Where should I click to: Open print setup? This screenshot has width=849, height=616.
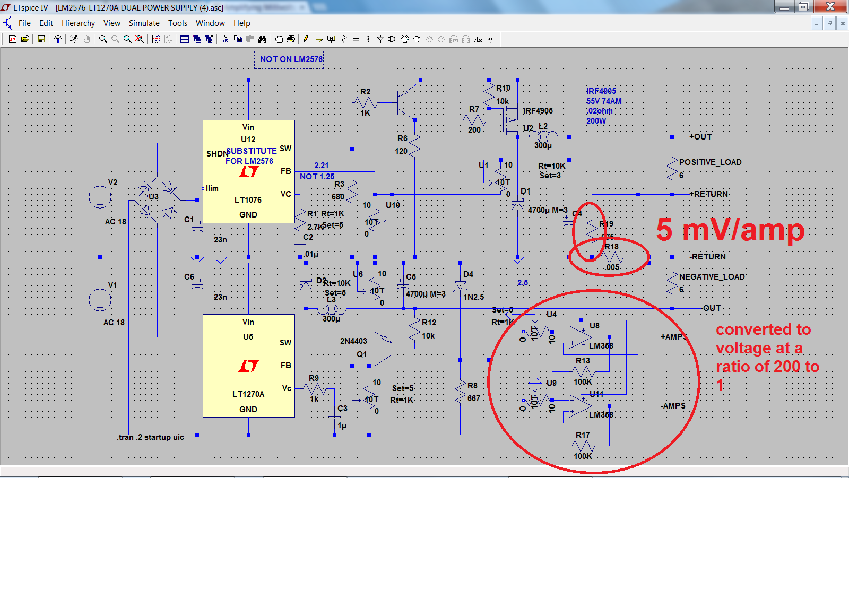point(279,39)
